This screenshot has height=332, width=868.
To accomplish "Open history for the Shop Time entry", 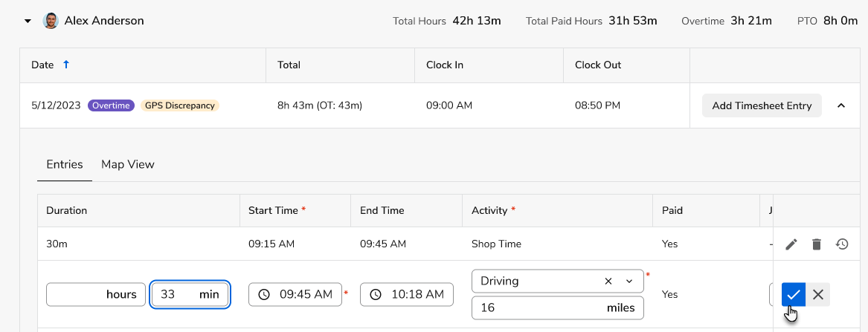I will 842,244.
